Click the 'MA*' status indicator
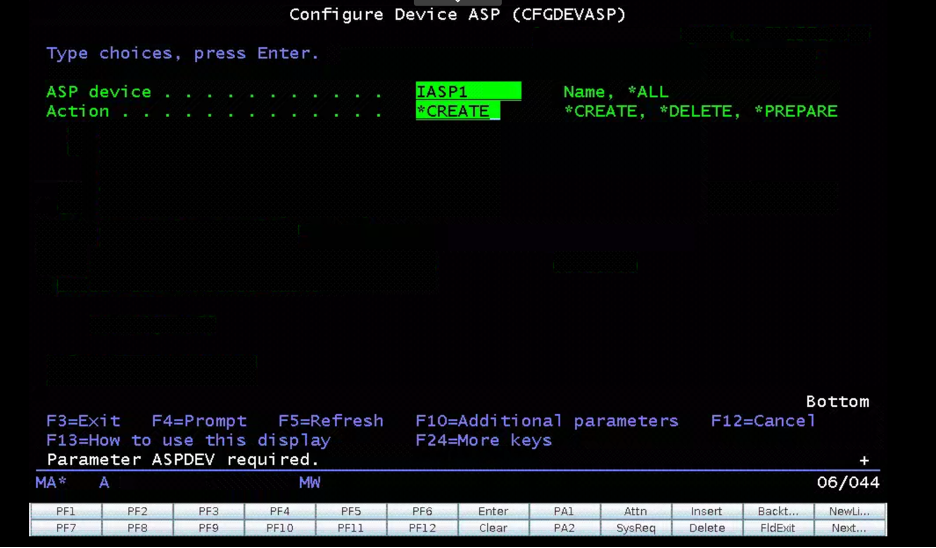The image size is (936, 548). point(51,482)
